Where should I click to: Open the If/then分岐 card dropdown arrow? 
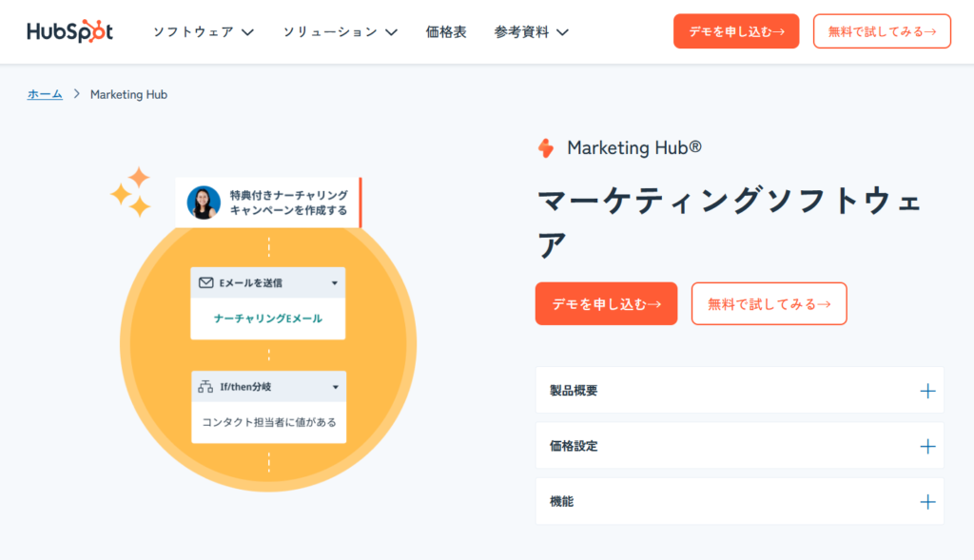[x=336, y=387]
